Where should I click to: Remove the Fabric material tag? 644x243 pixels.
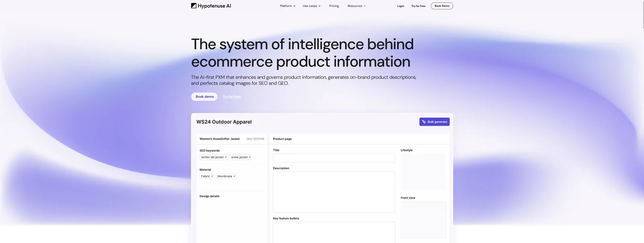(x=212, y=176)
